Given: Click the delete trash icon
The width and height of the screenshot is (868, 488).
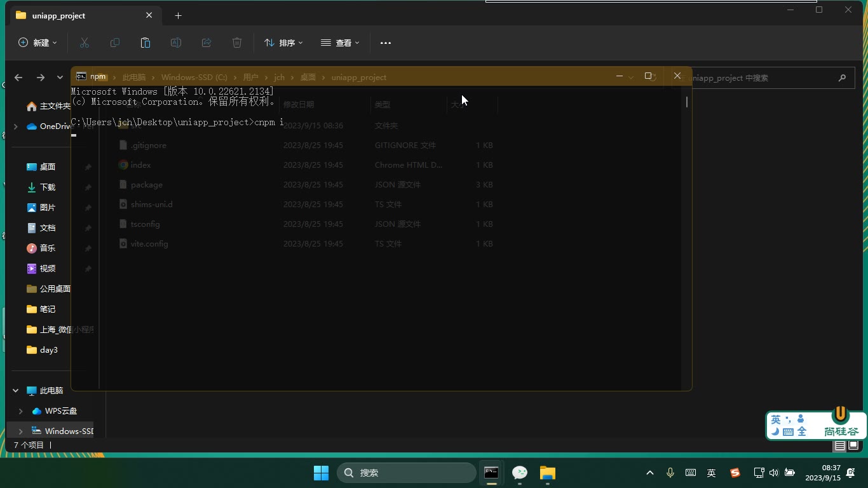Looking at the screenshot, I should (237, 43).
